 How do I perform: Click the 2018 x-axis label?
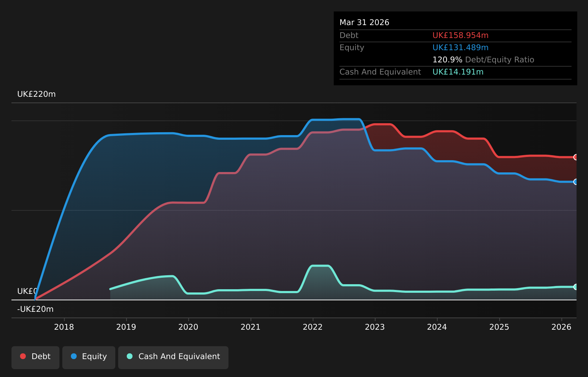point(64,327)
